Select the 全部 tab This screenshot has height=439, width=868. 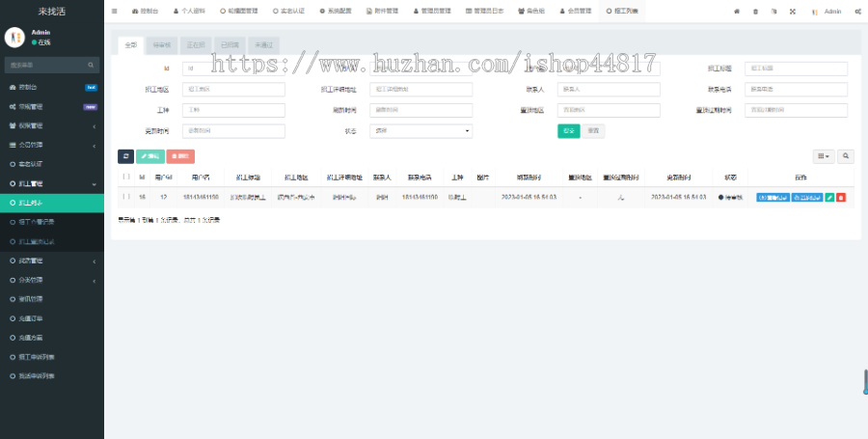click(130, 45)
